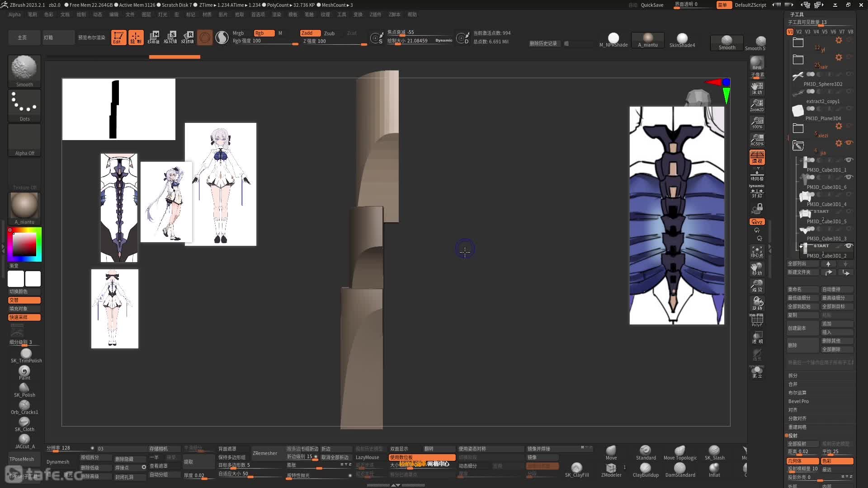Select visibility set V2
868x488 pixels.
pyautogui.click(x=799, y=32)
